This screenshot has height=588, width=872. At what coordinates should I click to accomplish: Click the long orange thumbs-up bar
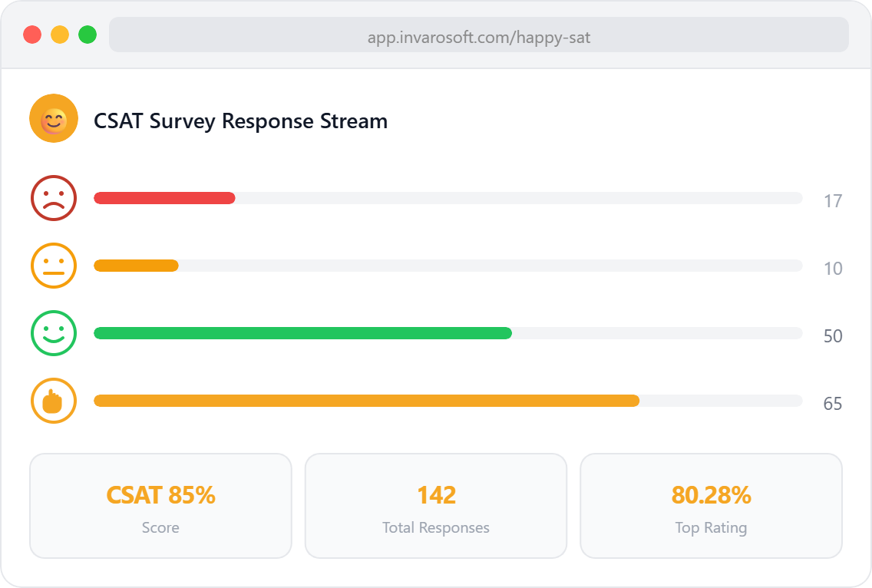coord(366,401)
